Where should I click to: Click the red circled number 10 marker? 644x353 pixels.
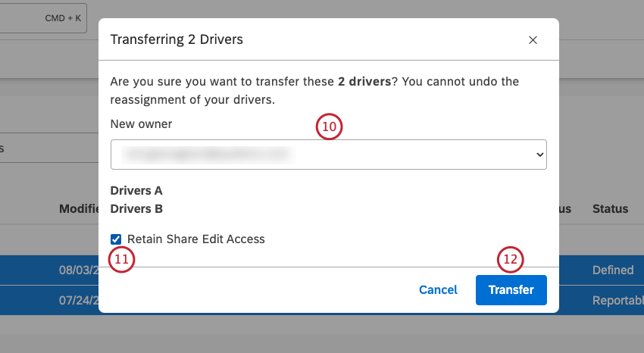[x=329, y=127]
